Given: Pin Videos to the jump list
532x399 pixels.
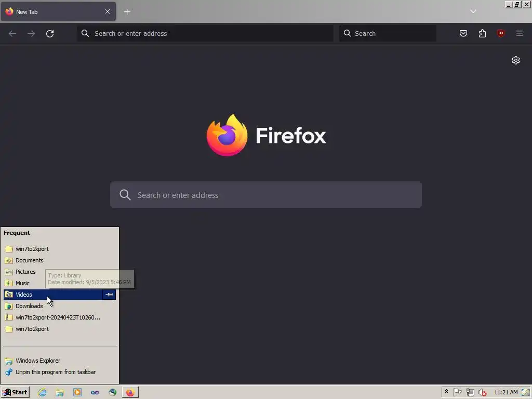Looking at the screenshot, I should click(109, 295).
